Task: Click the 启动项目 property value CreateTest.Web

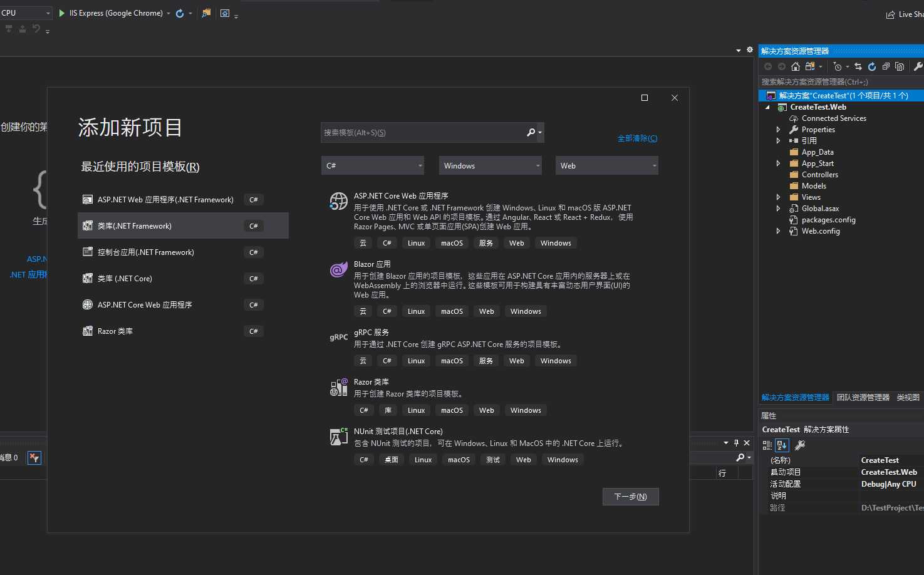Action: [x=889, y=472]
